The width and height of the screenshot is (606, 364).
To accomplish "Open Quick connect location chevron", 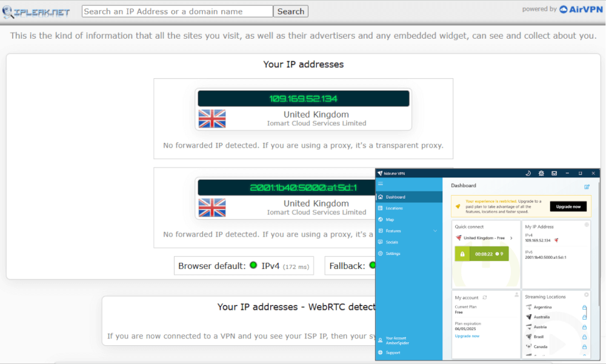I will click(x=511, y=238).
